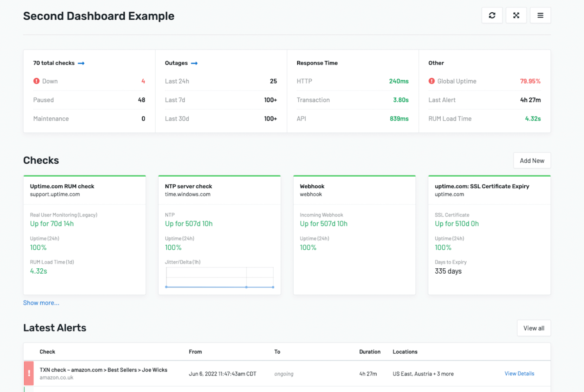Click the red alert icon next to Down
Viewport: 584px width, 392px height.
[x=36, y=81]
